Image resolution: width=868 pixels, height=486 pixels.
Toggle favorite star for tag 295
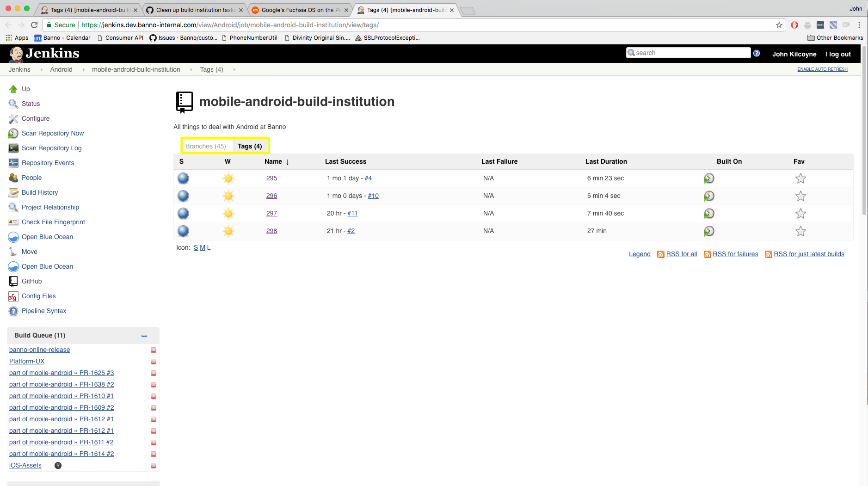pos(800,178)
